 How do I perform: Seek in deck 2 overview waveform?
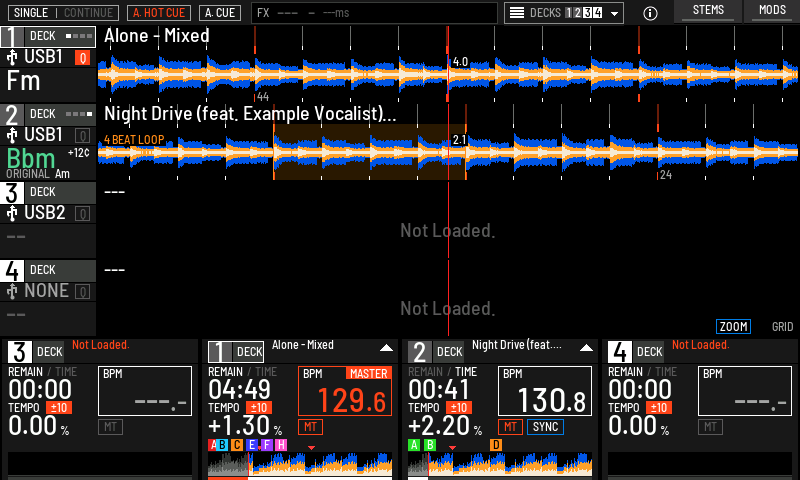500,464
